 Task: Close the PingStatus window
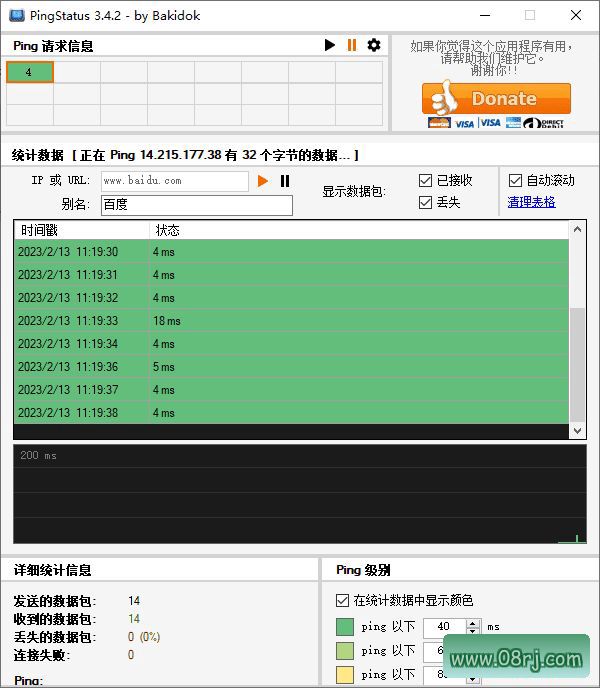click(576, 16)
